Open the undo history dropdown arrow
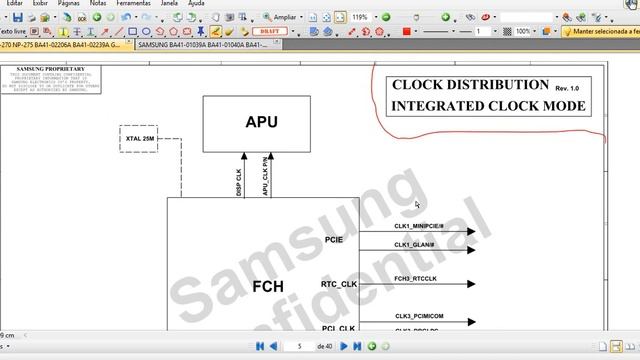 click(x=136, y=17)
